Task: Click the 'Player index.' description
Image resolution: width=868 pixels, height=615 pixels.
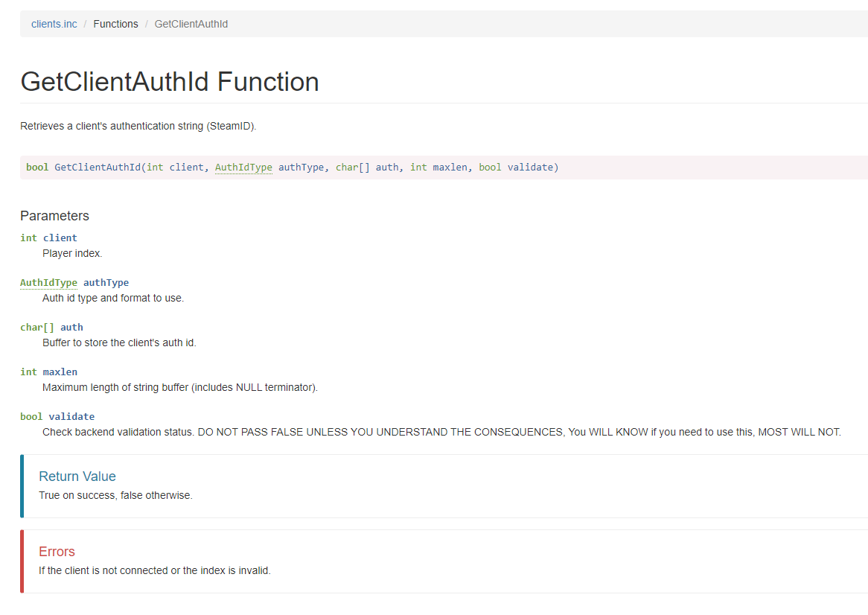Action: click(72, 254)
